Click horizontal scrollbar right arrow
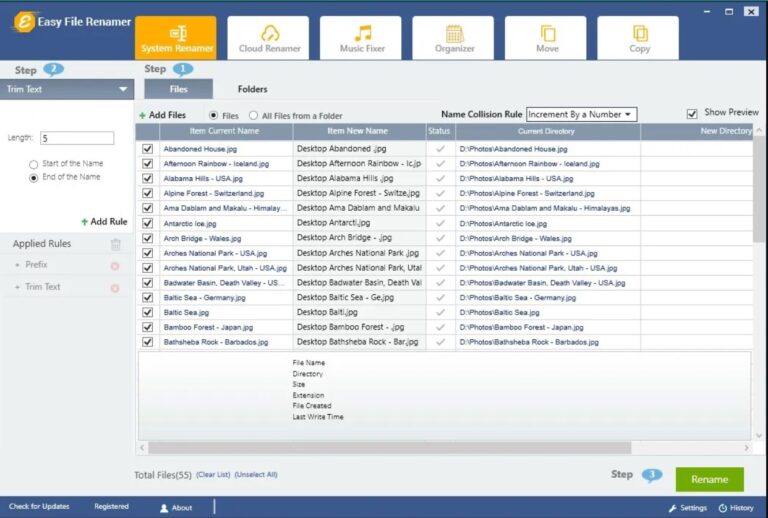Viewport: 768px width, 518px height. [746, 447]
